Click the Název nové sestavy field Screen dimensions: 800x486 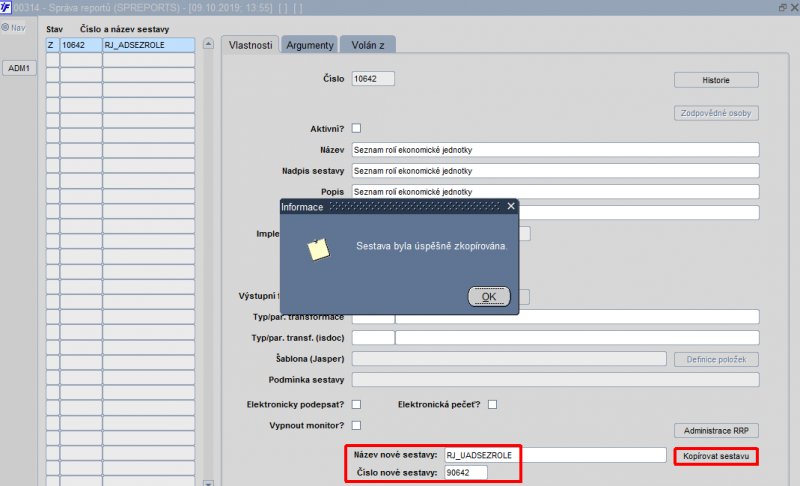[x=555, y=455]
